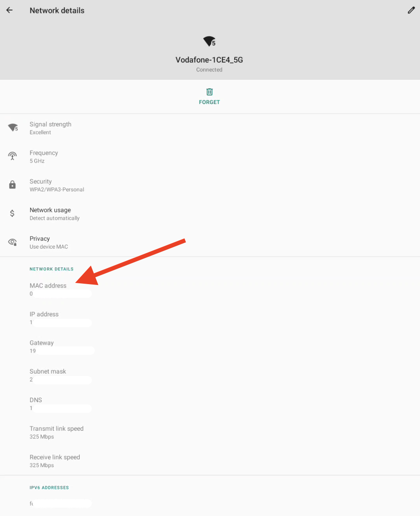Image resolution: width=420 pixels, height=516 pixels.
Task: Tap the back arrow icon
Action: click(x=10, y=10)
